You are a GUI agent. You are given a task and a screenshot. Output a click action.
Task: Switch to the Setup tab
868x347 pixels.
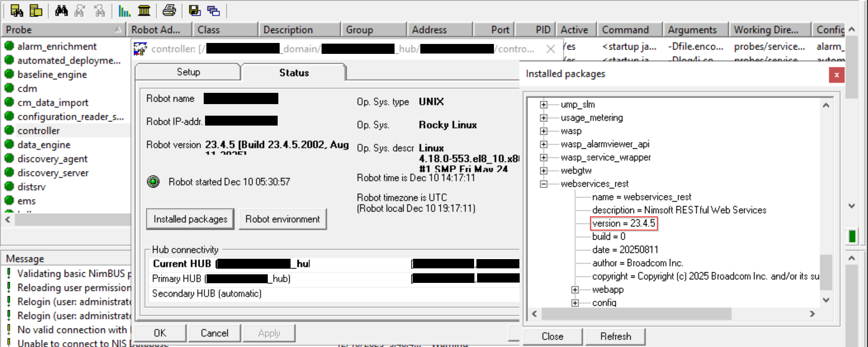click(188, 72)
